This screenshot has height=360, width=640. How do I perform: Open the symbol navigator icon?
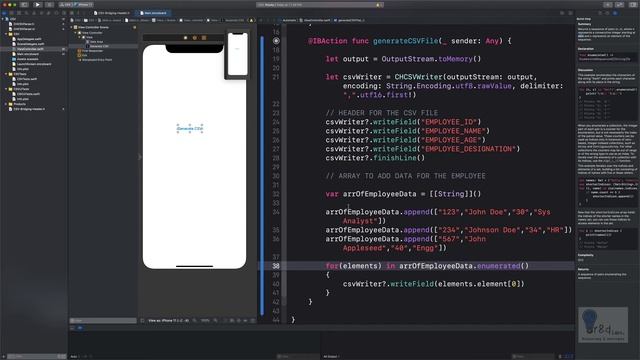pos(19,13)
